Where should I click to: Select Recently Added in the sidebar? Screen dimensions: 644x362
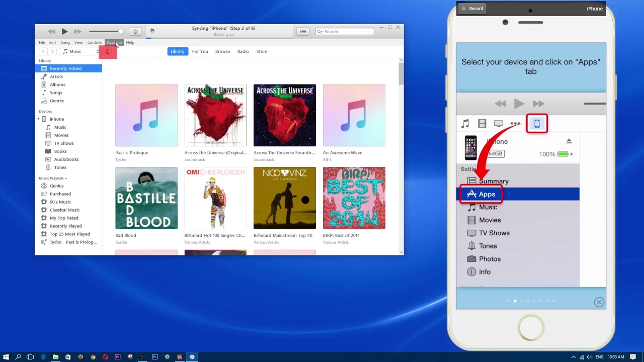click(x=68, y=68)
